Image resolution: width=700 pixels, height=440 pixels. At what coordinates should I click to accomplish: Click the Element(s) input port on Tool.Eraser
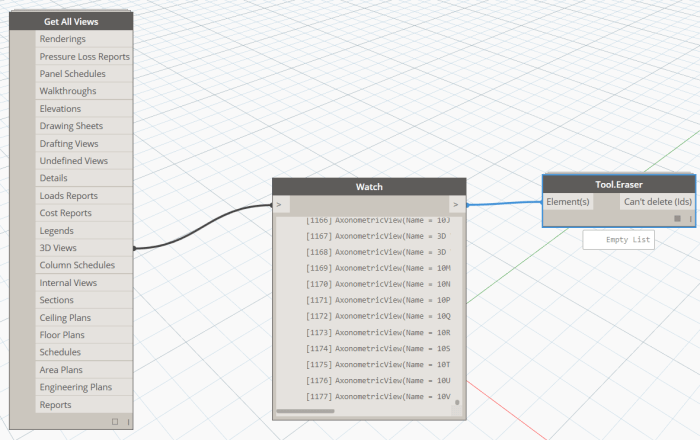click(x=568, y=201)
